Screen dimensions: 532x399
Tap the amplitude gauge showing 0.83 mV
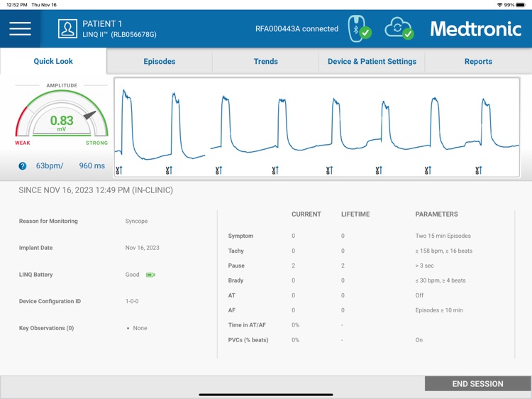tap(62, 116)
